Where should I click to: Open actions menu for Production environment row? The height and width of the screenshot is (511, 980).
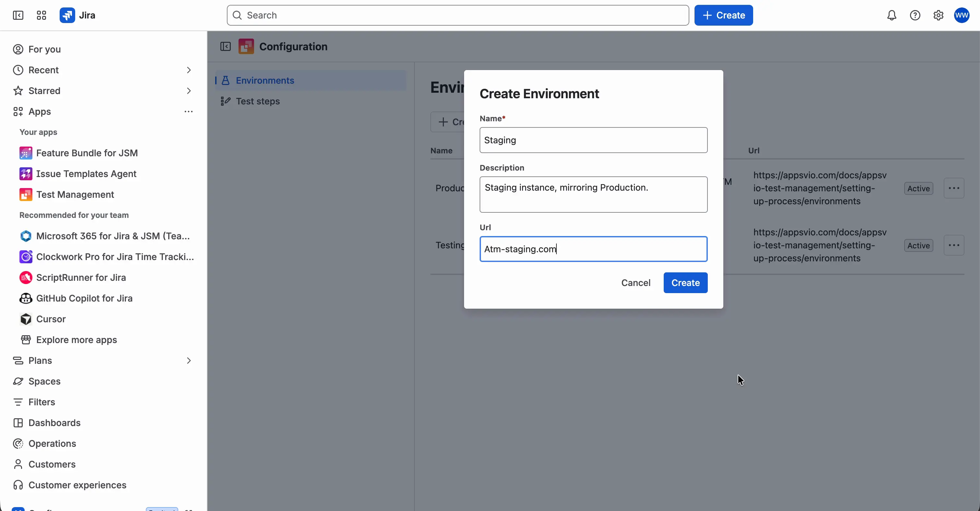[x=954, y=188]
